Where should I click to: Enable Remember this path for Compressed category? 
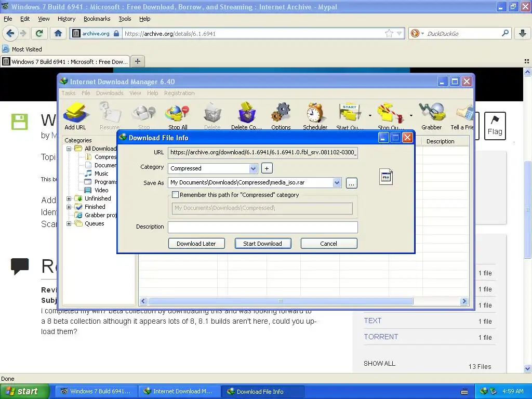[x=176, y=195]
